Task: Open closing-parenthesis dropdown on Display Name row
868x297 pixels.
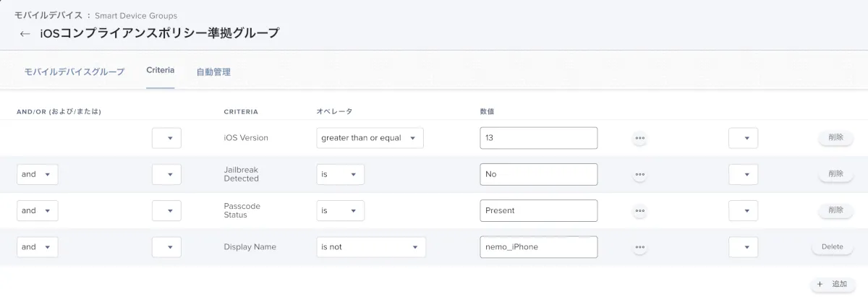Action: (x=743, y=247)
